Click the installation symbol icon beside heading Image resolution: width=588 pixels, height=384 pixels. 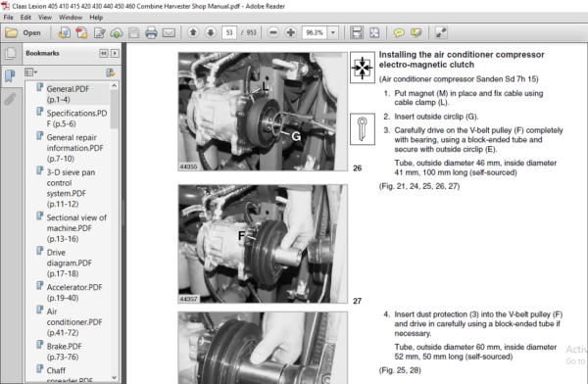click(363, 68)
